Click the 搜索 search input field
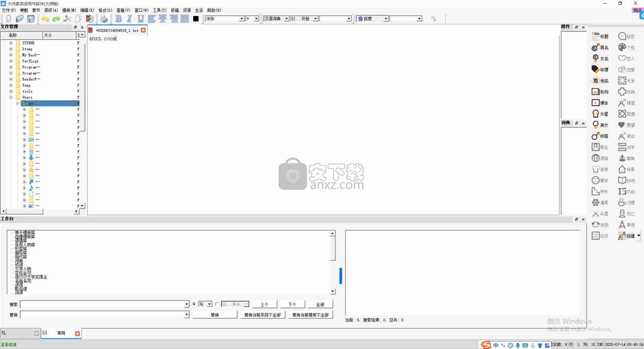The height and width of the screenshot is (349, 644). 102,304
